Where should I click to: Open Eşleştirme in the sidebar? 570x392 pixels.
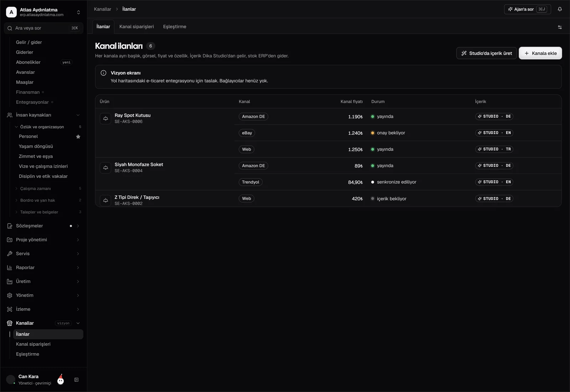(48, 354)
